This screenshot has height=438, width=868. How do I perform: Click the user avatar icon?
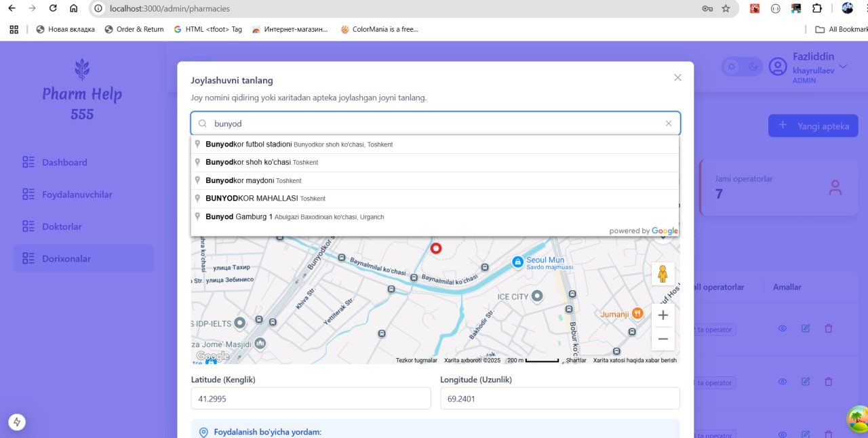tap(778, 67)
